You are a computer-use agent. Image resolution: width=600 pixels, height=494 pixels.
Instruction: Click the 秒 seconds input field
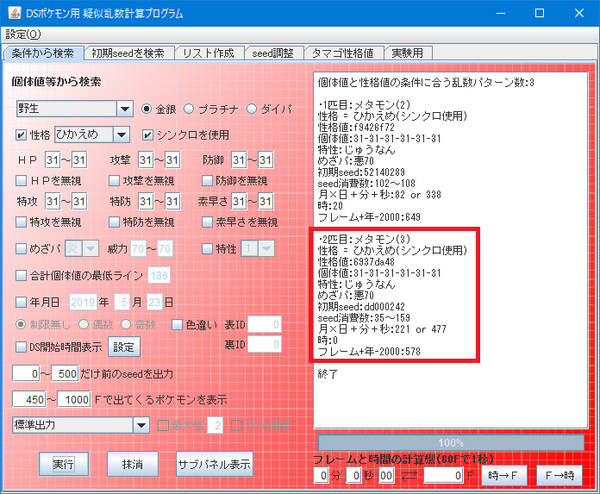click(354, 476)
